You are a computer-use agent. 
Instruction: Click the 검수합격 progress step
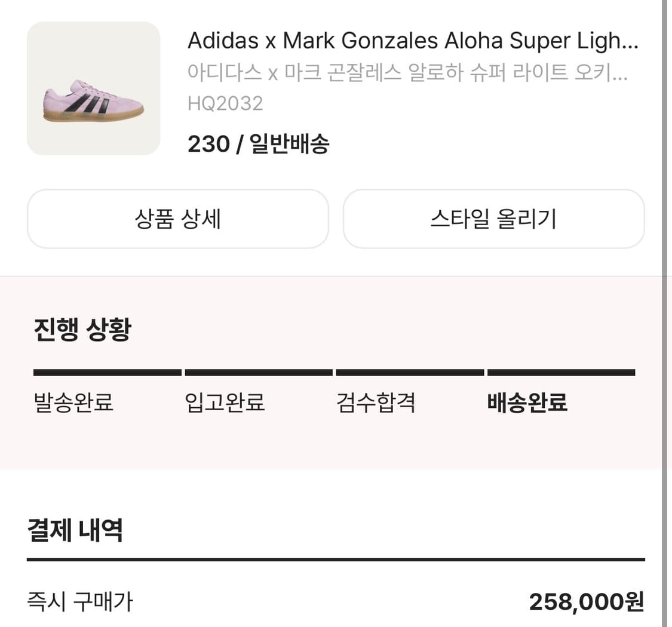point(376,403)
